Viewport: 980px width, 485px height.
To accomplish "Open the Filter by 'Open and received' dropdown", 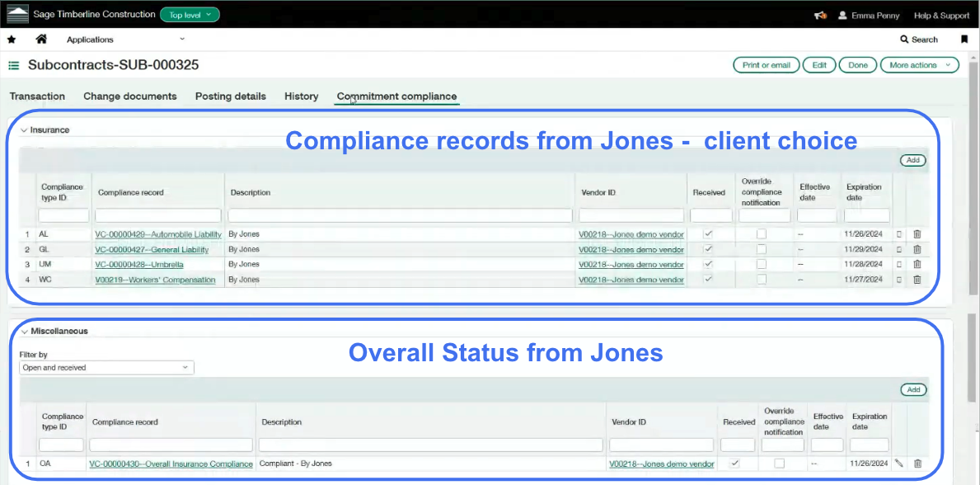I will (x=106, y=368).
